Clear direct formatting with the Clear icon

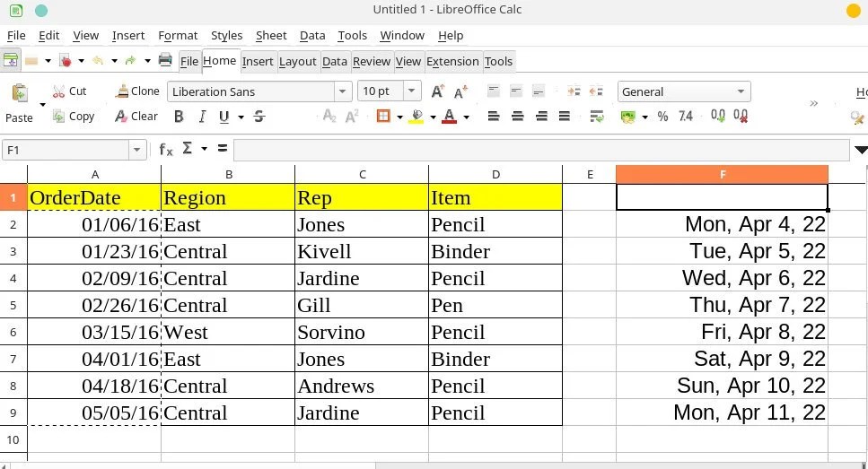point(120,117)
